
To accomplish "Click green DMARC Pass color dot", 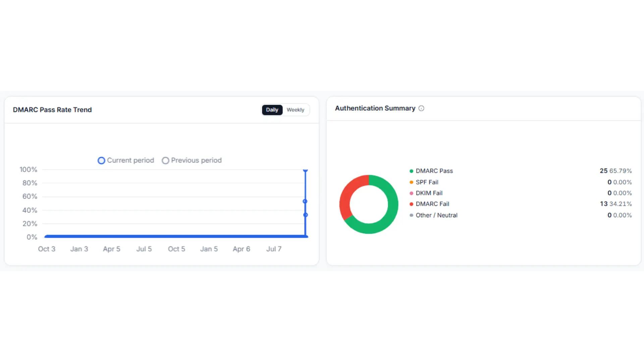I will coord(411,171).
